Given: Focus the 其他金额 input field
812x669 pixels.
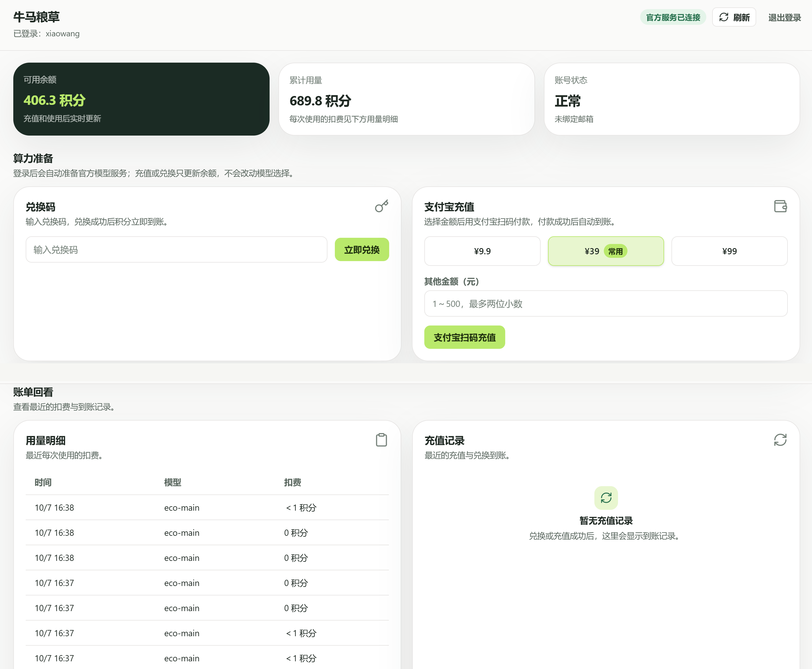Looking at the screenshot, I should [x=606, y=304].
